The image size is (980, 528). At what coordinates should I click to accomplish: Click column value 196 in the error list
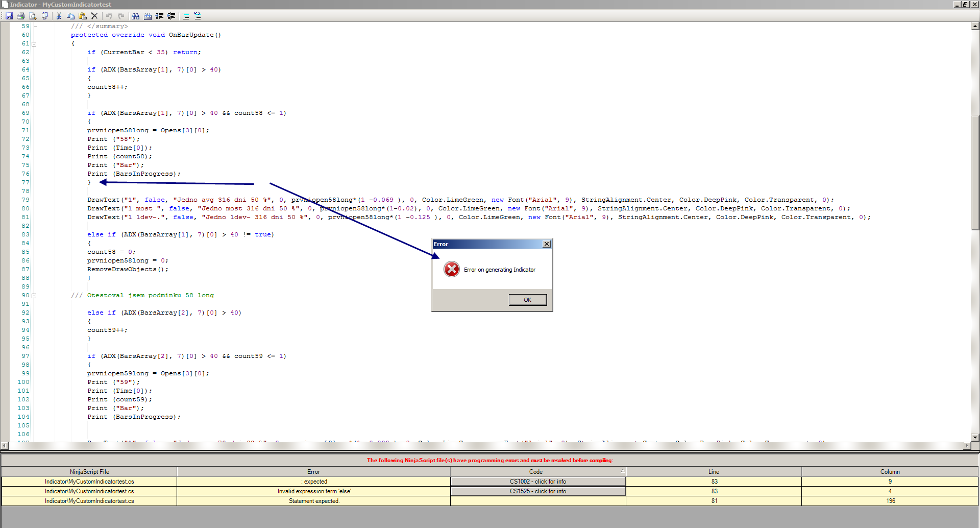tap(891, 501)
